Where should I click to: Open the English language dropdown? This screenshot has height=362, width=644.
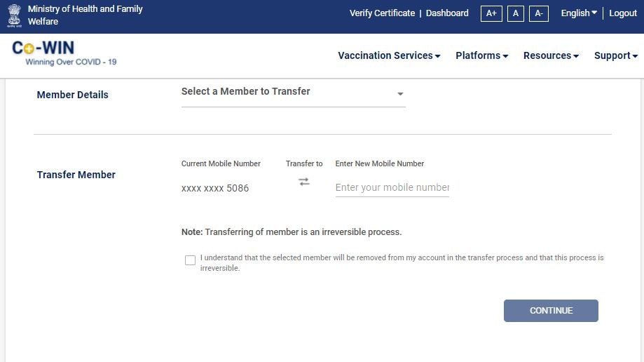(579, 13)
